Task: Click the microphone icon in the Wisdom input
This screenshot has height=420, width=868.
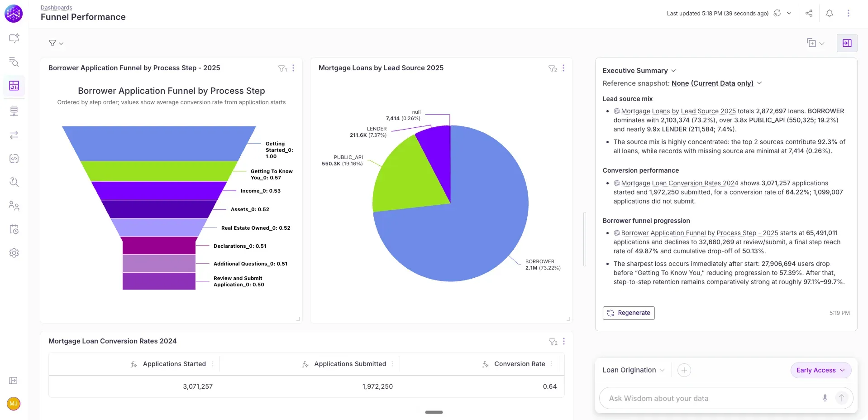Action: tap(825, 398)
